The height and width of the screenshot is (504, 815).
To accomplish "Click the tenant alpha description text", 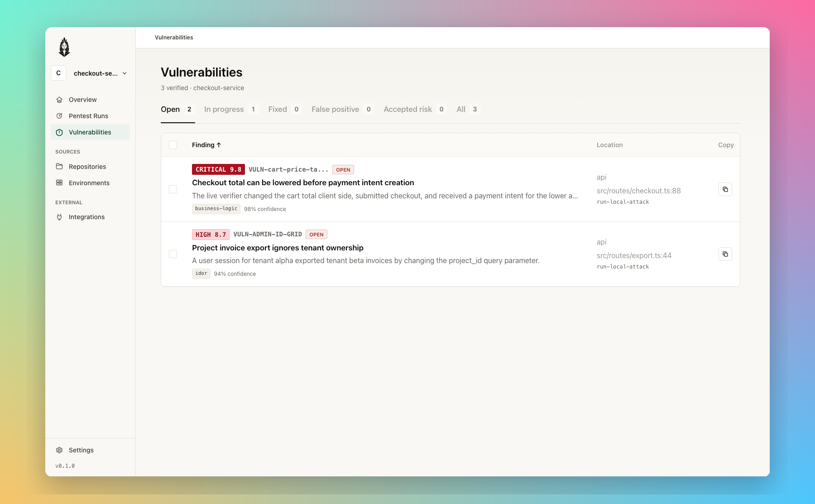I will (x=366, y=260).
